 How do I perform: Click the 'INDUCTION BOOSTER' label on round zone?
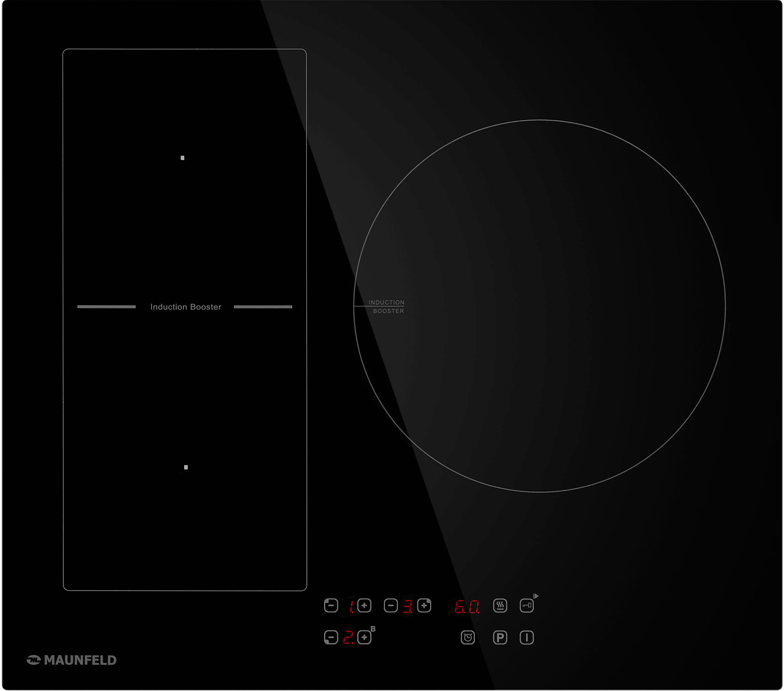(387, 307)
